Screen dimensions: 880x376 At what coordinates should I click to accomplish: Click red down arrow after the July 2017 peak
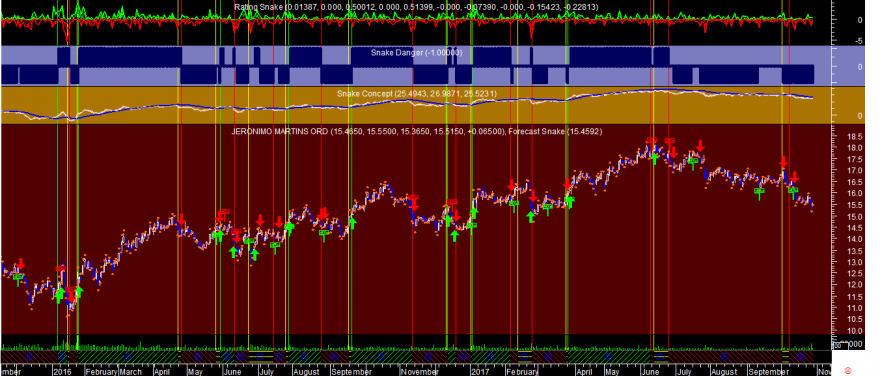pyautogui.click(x=700, y=146)
